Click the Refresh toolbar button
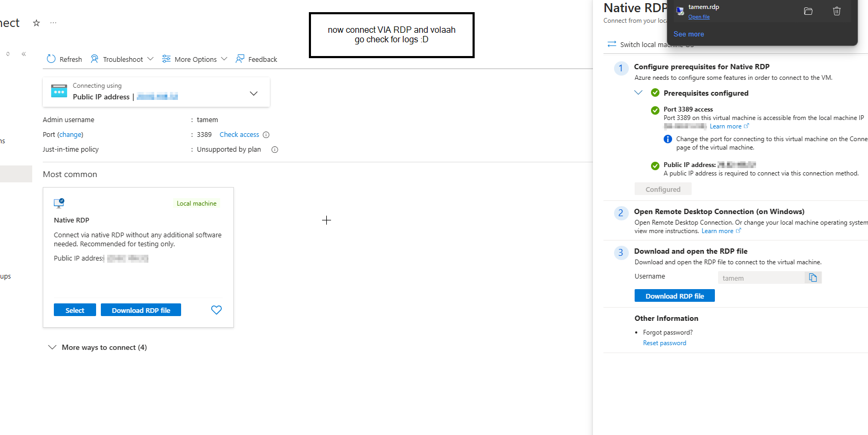 pos(64,59)
